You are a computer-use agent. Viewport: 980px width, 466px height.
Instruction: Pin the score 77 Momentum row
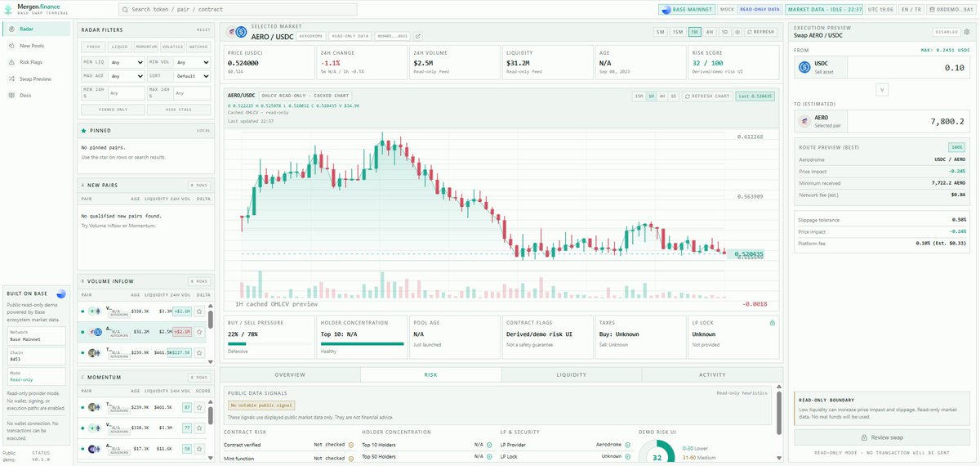point(198,427)
